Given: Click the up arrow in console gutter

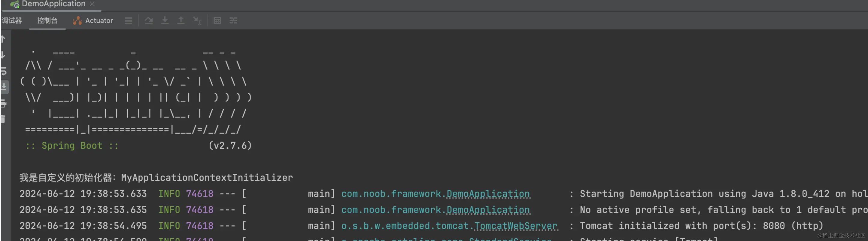Looking at the screenshot, I should pos(3,39).
